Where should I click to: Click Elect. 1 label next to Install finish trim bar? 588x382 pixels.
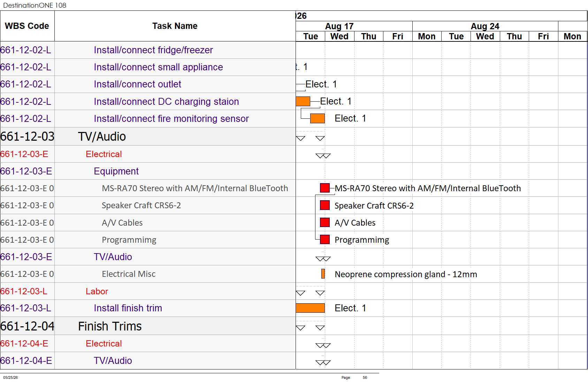point(350,308)
